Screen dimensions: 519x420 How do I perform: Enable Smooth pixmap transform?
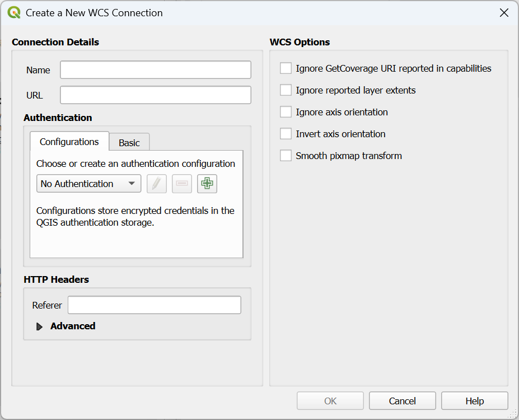tap(286, 156)
